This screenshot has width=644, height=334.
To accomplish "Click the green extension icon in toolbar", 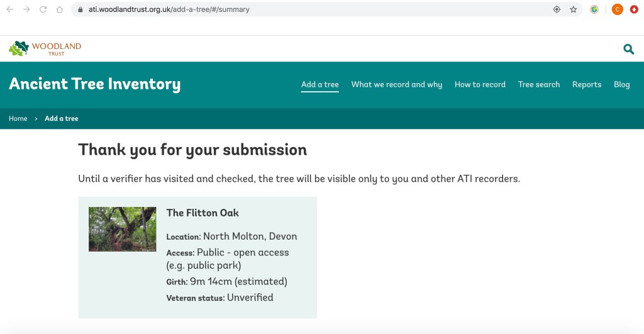I will point(594,9).
